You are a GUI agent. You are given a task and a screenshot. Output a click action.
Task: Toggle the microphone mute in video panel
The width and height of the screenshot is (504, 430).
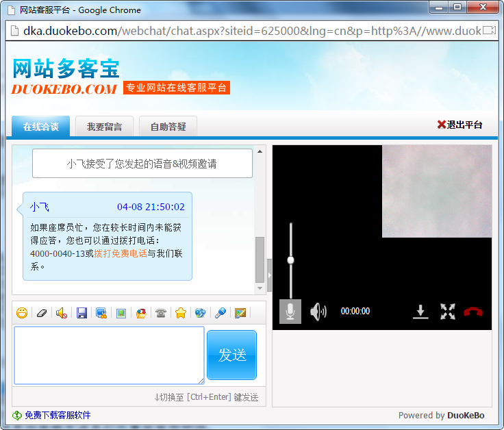click(x=290, y=312)
